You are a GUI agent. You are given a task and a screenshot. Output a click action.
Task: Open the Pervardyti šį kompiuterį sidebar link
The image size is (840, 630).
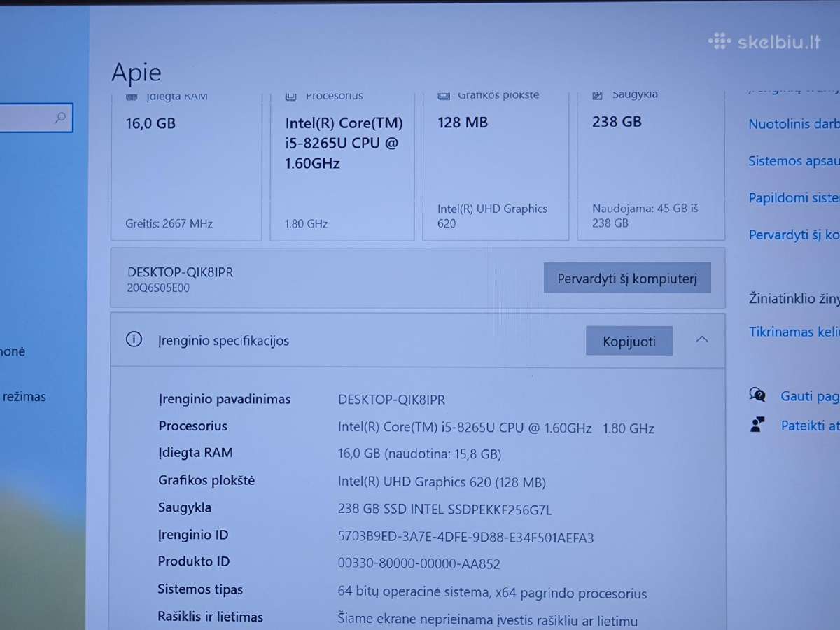[794, 235]
